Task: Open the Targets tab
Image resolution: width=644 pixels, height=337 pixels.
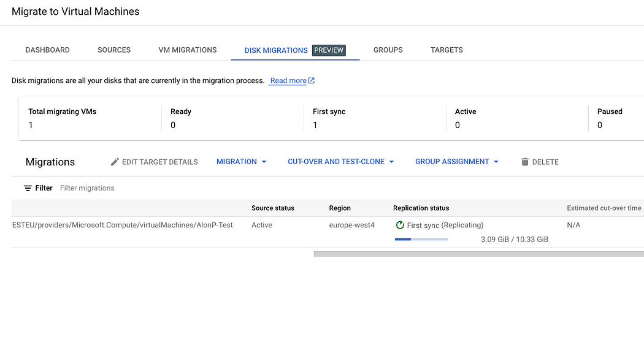Action: coord(447,50)
